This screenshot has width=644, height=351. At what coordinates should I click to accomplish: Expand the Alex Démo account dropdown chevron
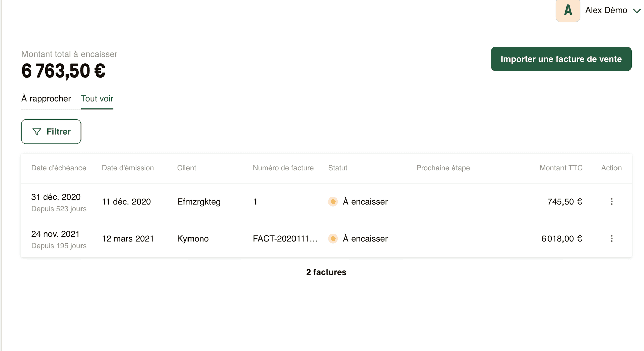click(637, 11)
